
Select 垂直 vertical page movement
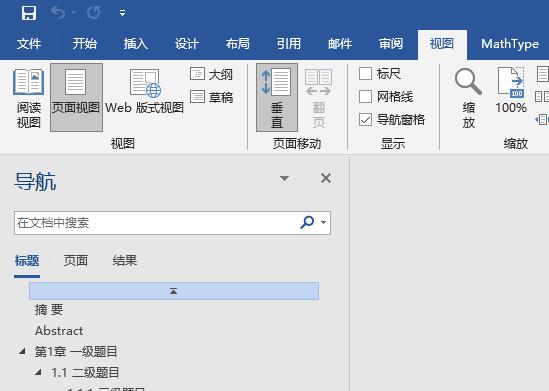[277, 97]
